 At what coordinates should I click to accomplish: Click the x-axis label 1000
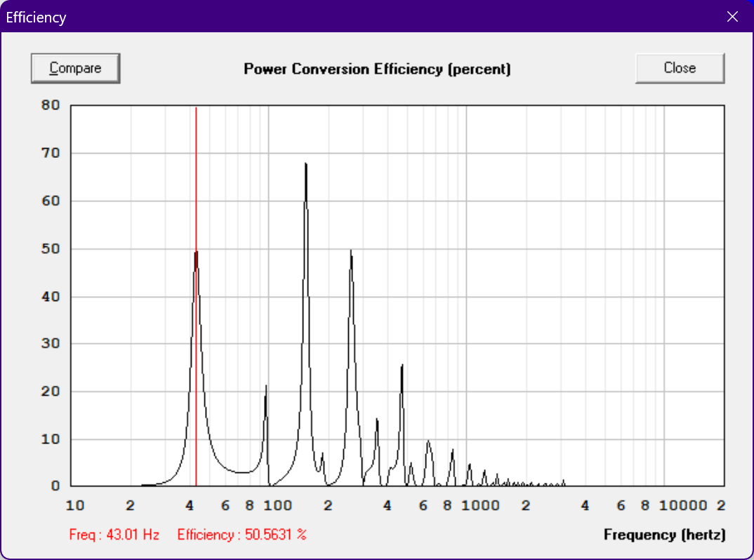[x=480, y=506]
